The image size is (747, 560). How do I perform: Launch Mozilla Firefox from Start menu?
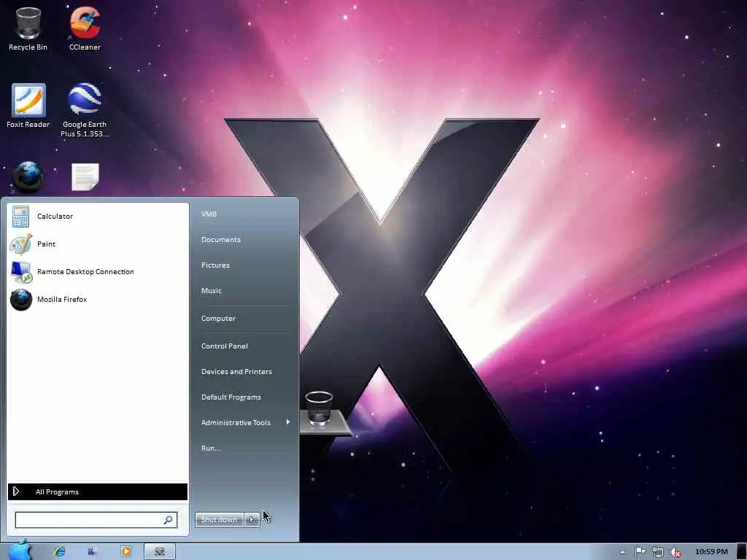(x=98, y=299)
